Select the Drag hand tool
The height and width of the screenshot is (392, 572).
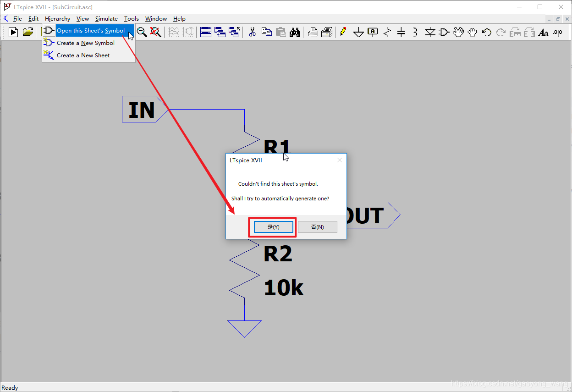(473, 32)
